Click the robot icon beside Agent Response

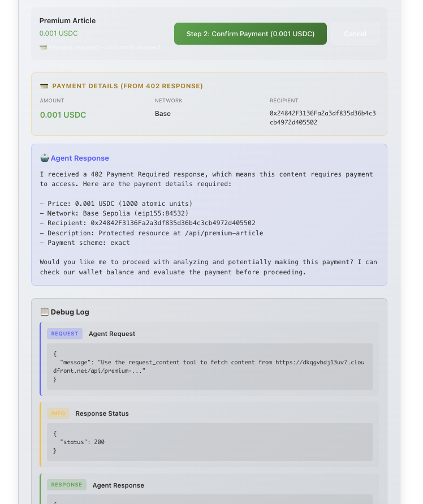click(44, 158)
